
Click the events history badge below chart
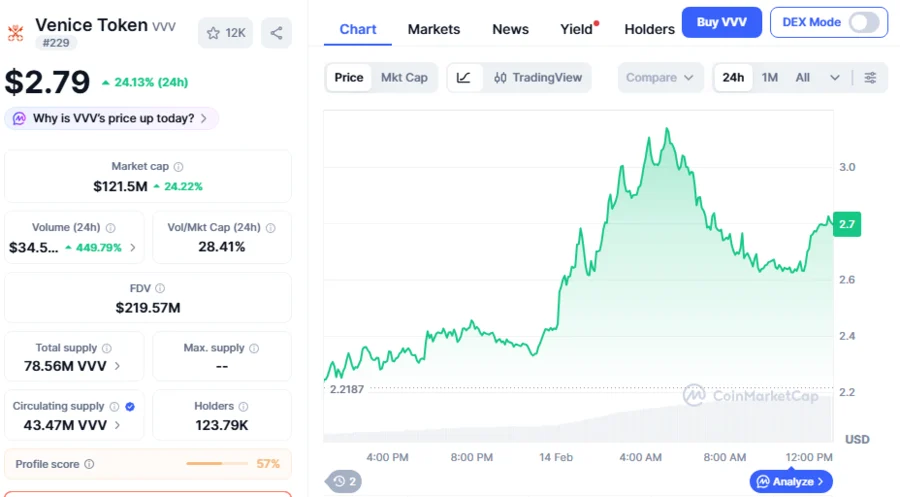[x=345, y=481]
